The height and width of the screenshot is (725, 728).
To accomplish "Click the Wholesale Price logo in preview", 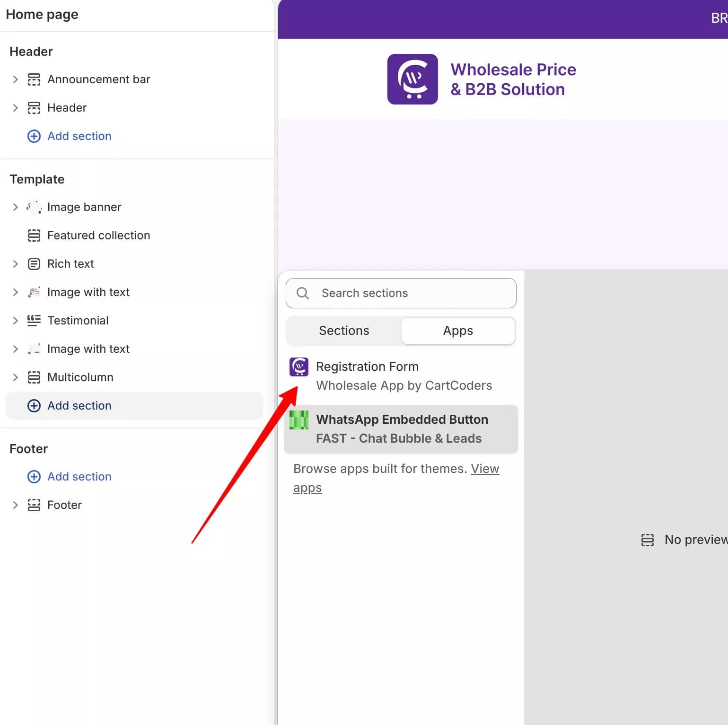I will pos(412,79).
